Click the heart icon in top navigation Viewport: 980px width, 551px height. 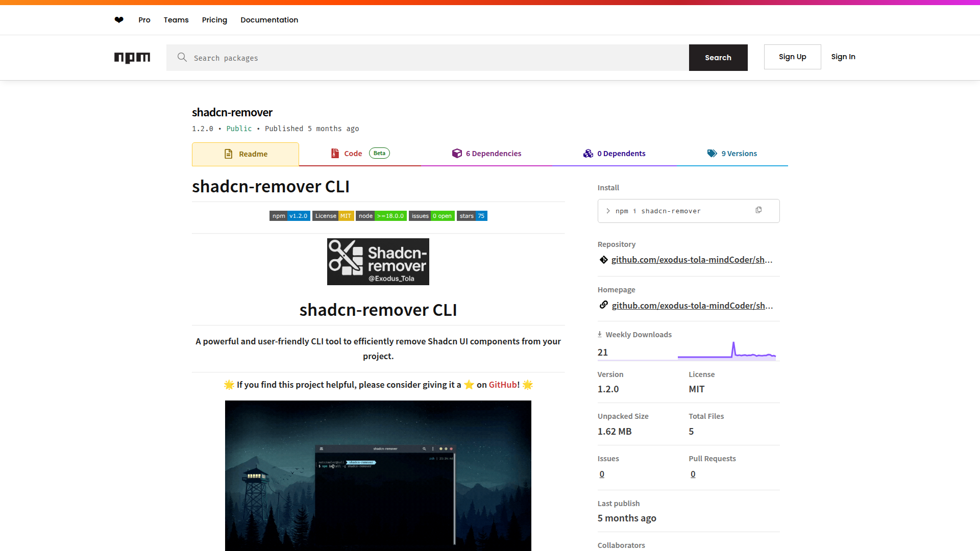119,20
